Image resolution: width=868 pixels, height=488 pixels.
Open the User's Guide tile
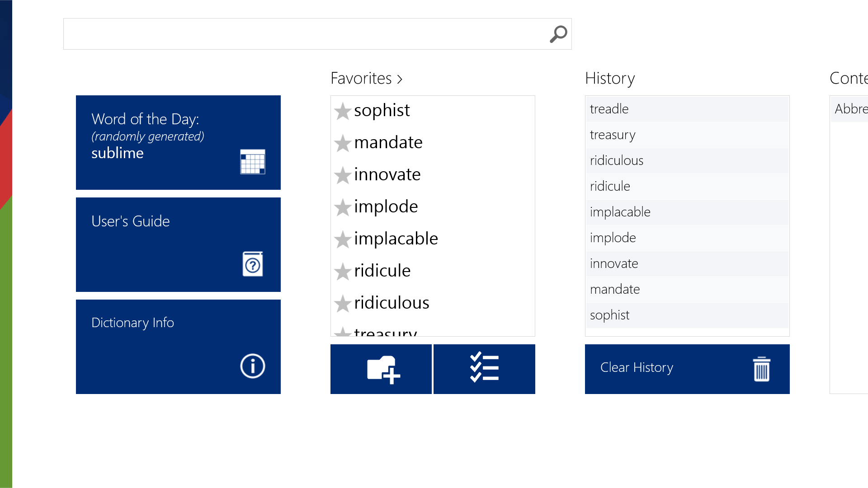click(178, 244)
